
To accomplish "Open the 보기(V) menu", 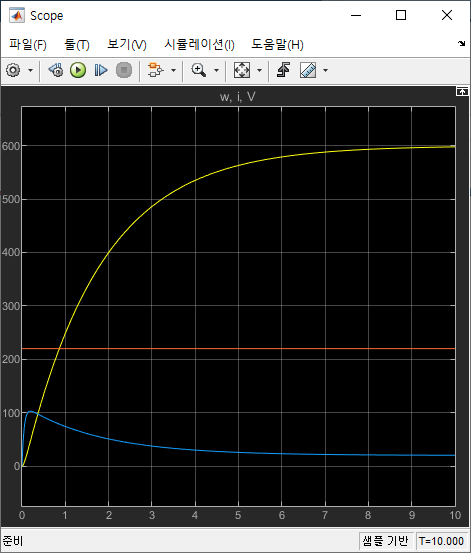I will pos(127,45).
